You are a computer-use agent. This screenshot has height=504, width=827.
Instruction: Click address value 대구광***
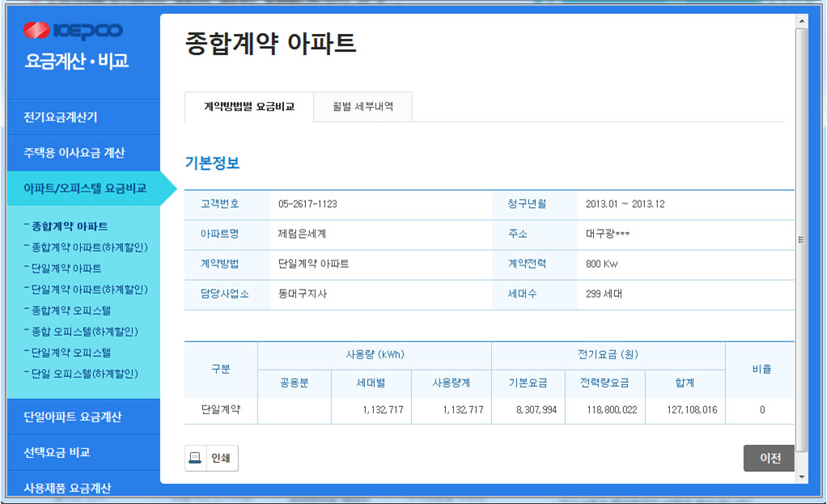608,234
